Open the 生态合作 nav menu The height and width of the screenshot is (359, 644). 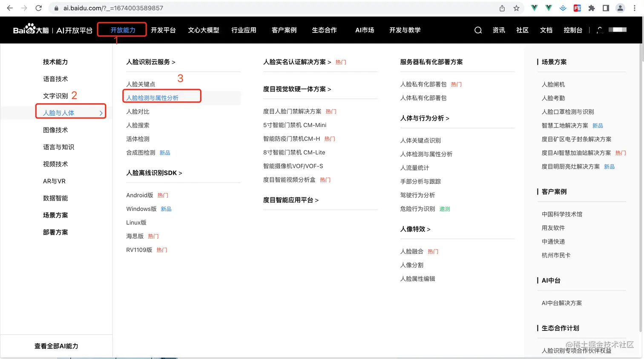click(x=324, y=30)
